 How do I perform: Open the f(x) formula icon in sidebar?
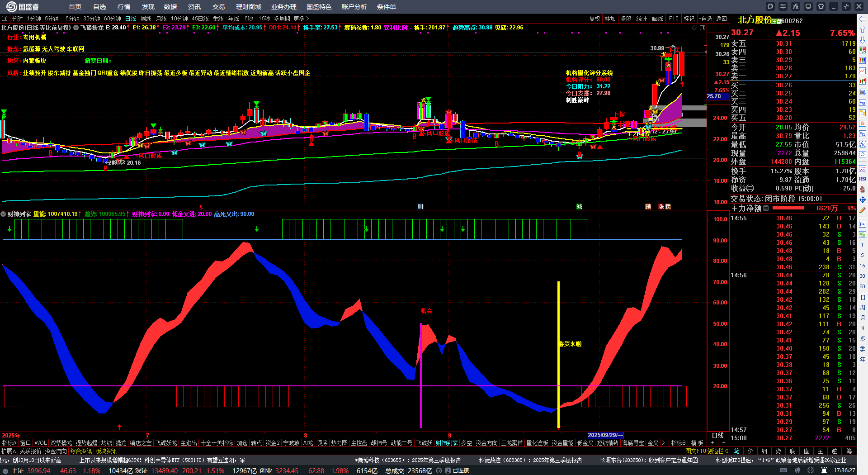[863, 144]
